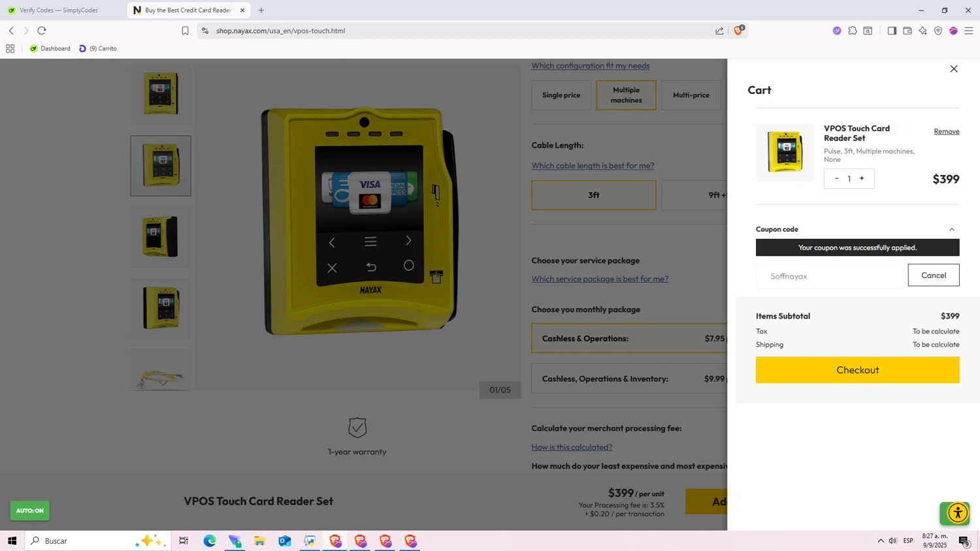This screenshot has height=551, width=980.
Task: Remove VPOS Touch Card Reader from cart
Action: (x=947, y=131)
